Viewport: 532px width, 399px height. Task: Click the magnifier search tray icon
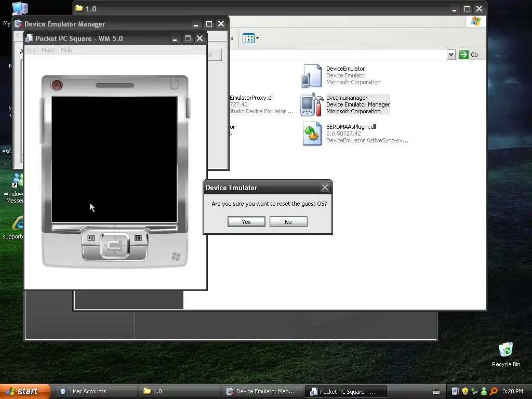coord(494,391)
